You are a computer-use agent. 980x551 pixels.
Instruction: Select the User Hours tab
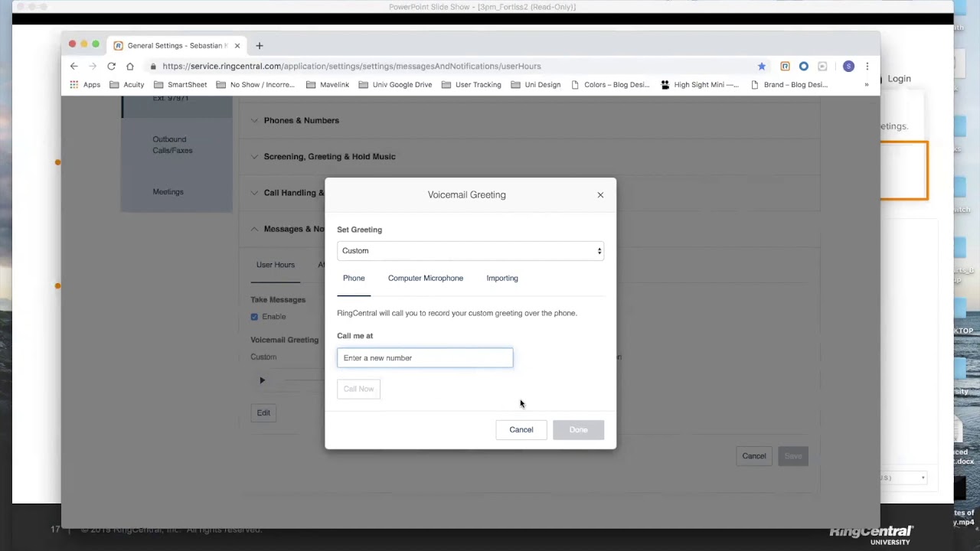(x=275, y=265)
